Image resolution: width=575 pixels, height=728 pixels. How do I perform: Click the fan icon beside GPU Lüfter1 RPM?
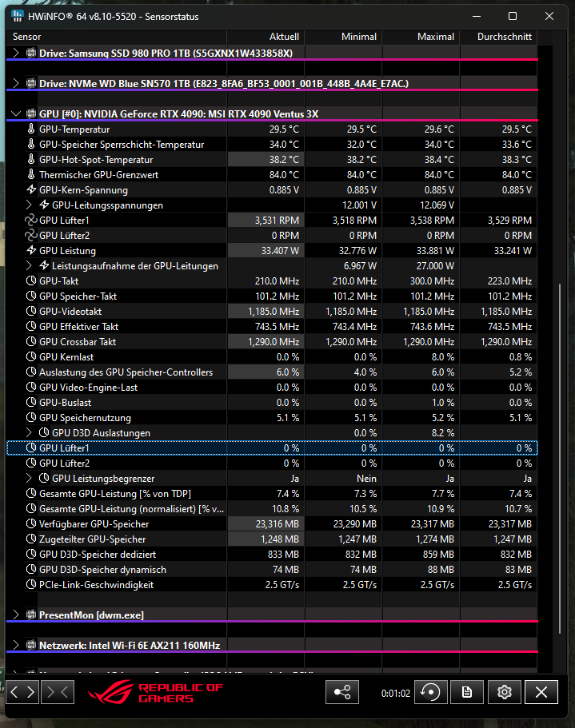click(x=31, y=220)
